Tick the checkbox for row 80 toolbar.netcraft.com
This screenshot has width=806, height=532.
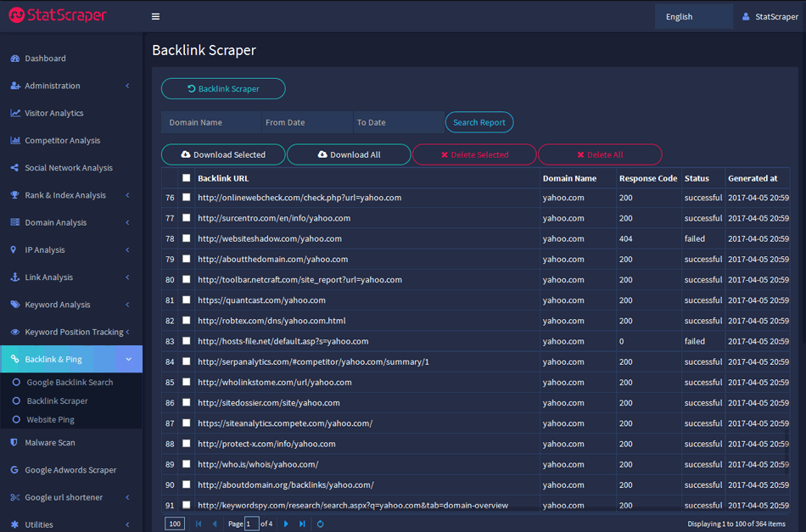point(186,279)
